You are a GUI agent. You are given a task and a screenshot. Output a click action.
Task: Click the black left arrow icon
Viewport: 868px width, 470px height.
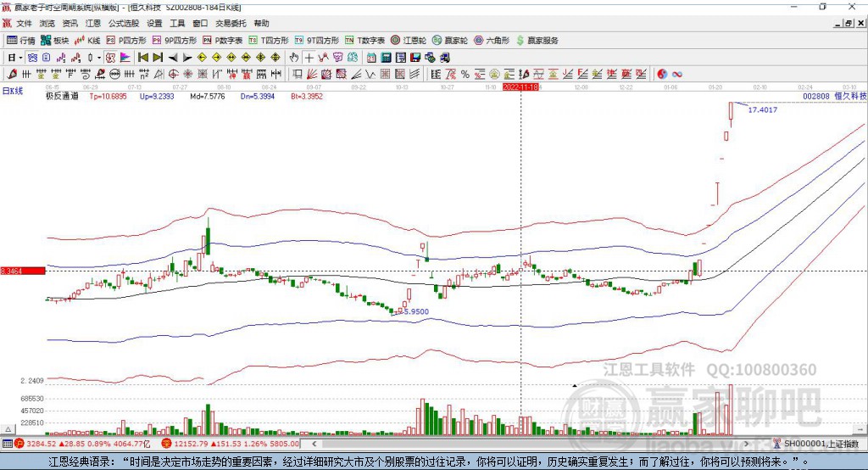click(173, 58)
